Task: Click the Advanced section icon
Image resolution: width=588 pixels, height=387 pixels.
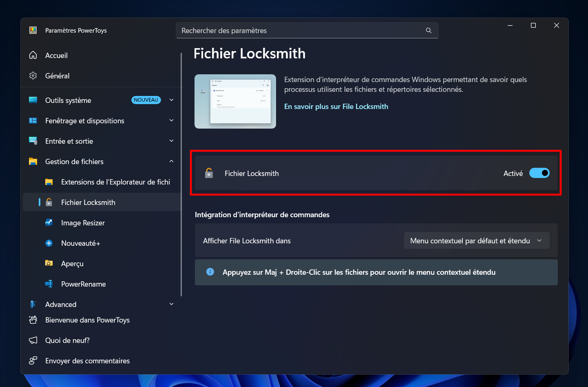Action: 33,304
